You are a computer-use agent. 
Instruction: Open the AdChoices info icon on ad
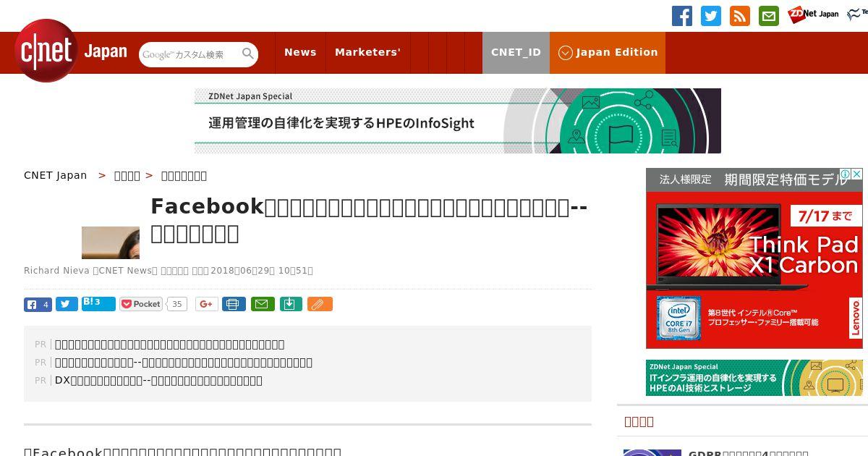pyautogui.click(x=845, y=174)
